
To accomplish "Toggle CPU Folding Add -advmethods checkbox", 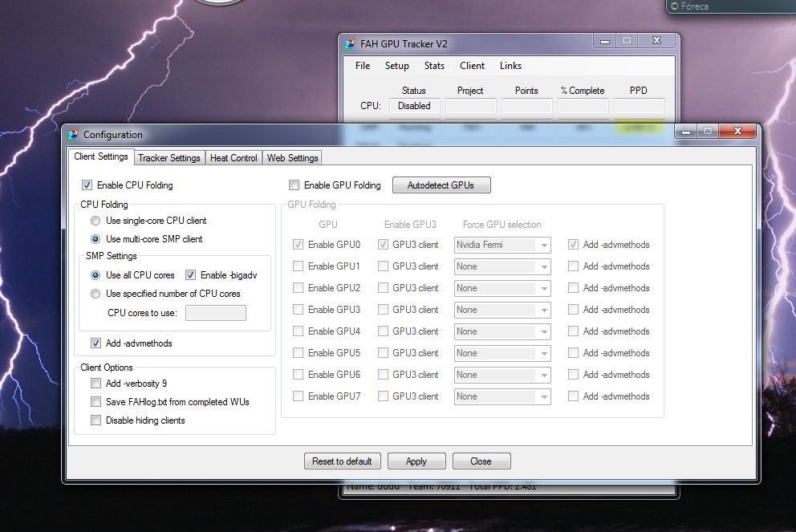I will pyautogui.click(x=95, y=343).
